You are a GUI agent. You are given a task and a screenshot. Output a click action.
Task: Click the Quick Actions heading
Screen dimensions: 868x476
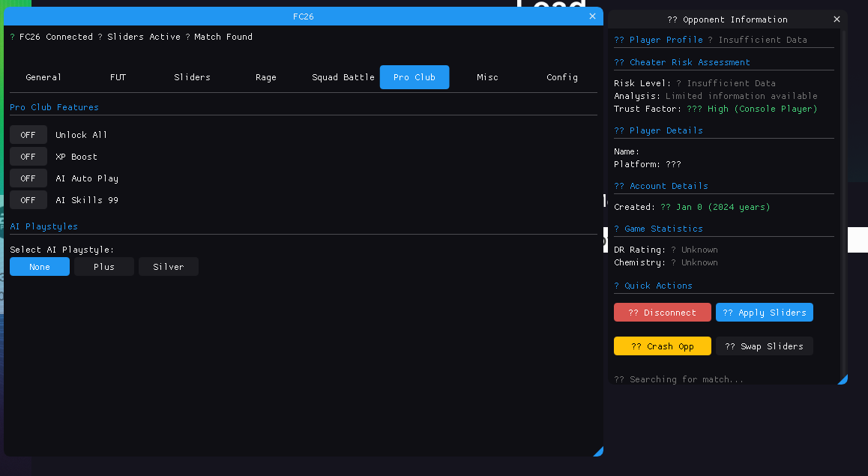tap(653, 286)
